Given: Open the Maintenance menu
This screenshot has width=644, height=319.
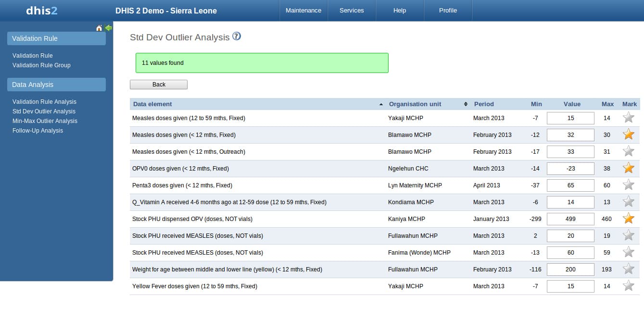Looking at the screenshot, I should 303,11.
